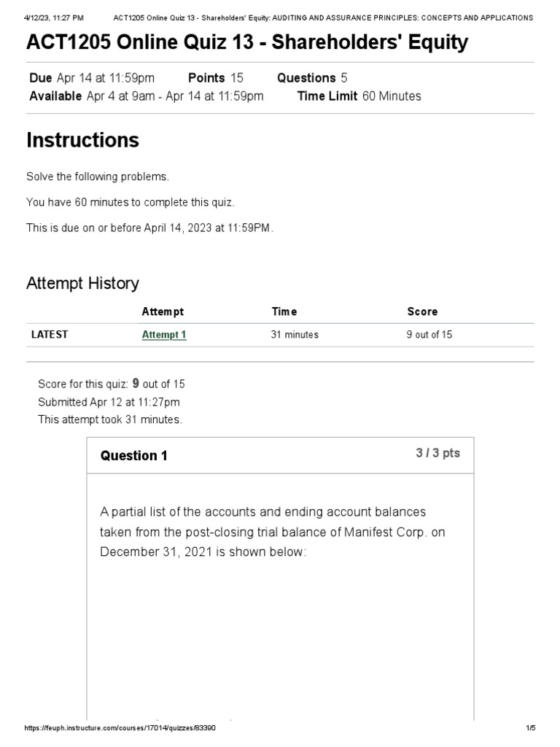The height and width of the screenshot is (747, 560).
Task: Click the 9 out of 15 table cell
Action: click(x=429, y=335)
